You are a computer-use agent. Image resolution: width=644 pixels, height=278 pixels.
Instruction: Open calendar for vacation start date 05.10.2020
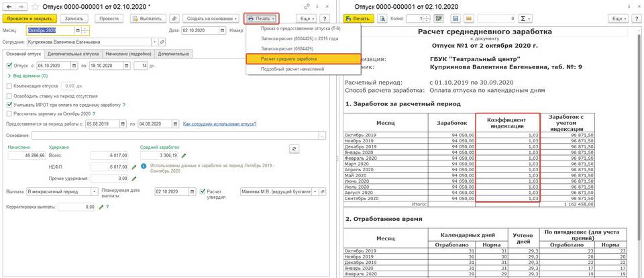[74, 65]
